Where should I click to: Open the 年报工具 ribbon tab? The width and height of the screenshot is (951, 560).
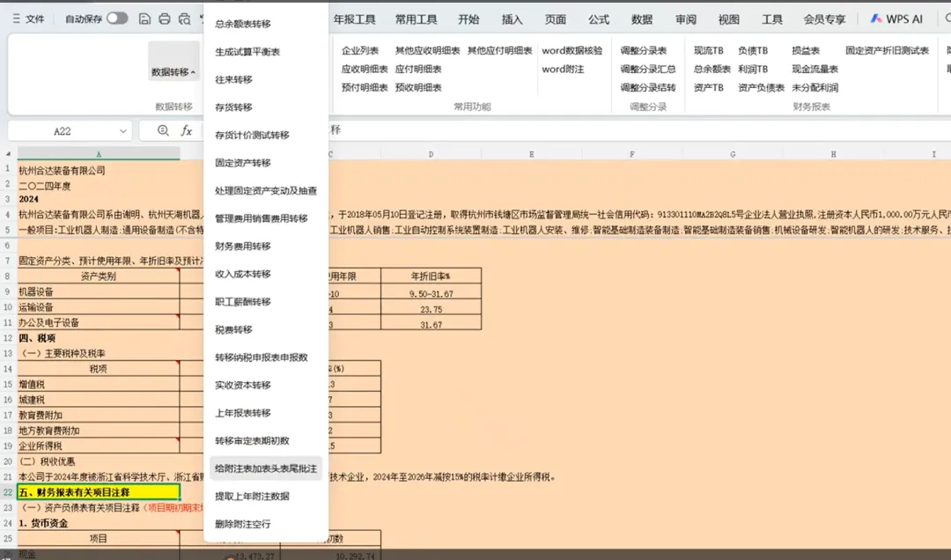[x=355, y=19]
